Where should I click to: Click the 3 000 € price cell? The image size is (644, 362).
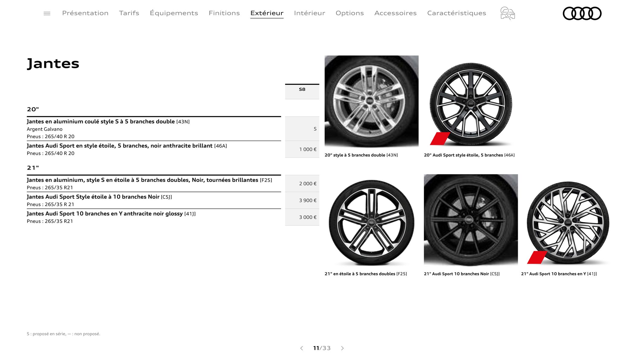(x=302, y=217)
